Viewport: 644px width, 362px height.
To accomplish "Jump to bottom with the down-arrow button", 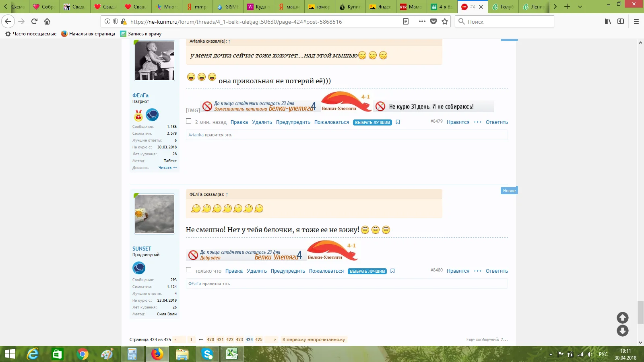I will coord(623,331).
